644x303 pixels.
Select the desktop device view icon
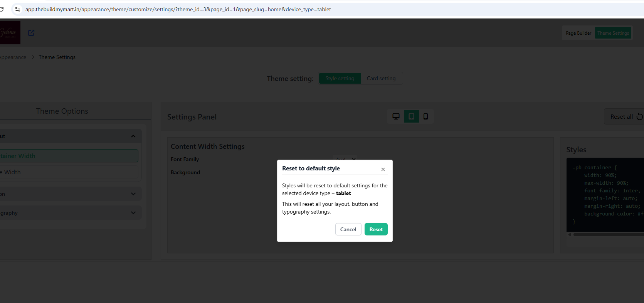[x=396, y=116]
